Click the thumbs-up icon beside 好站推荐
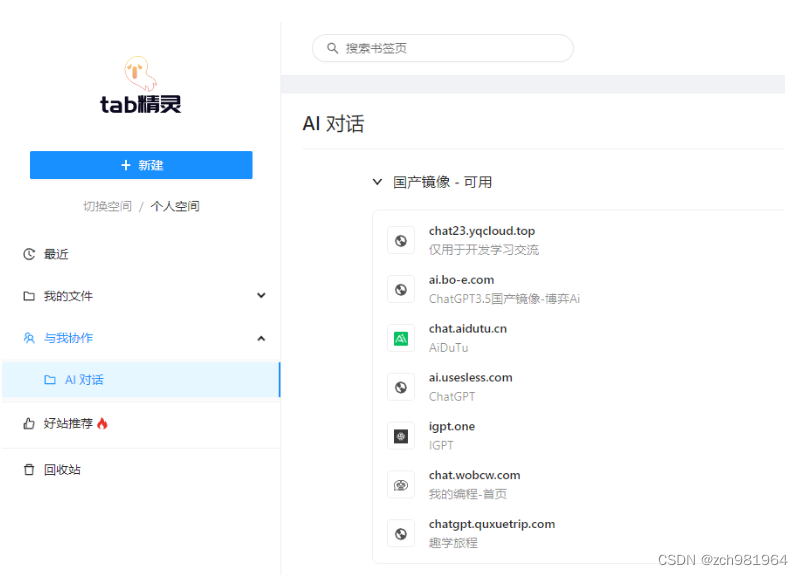This screenshot has width=803, height=575. click(29, 423)
